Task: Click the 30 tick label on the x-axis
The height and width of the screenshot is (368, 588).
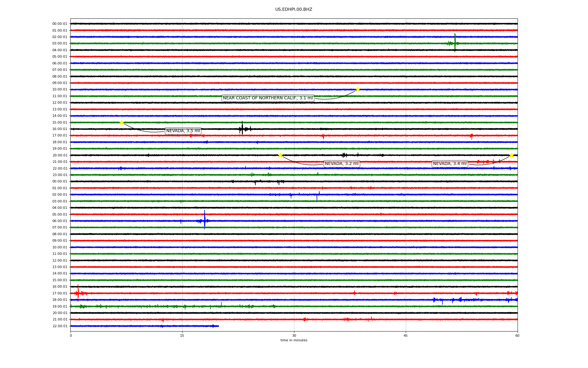Action: click(x=294, y=335)
